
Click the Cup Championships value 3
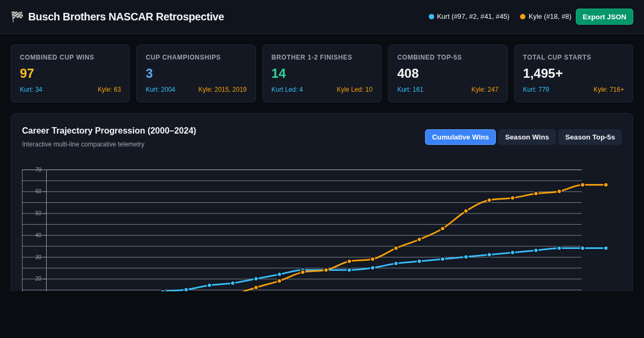tap(149, 74)
